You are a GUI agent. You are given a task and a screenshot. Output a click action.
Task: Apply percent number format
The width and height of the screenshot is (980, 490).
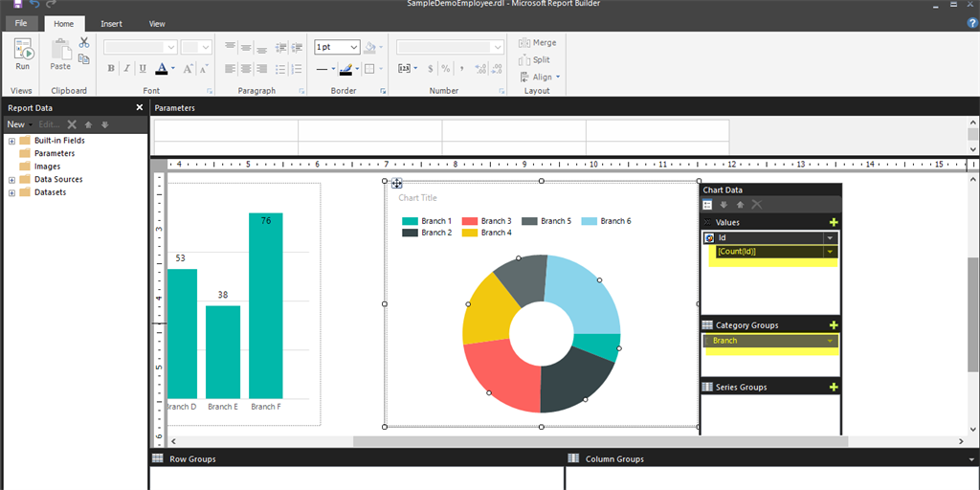pyautogui.click(x=445, y=69)
